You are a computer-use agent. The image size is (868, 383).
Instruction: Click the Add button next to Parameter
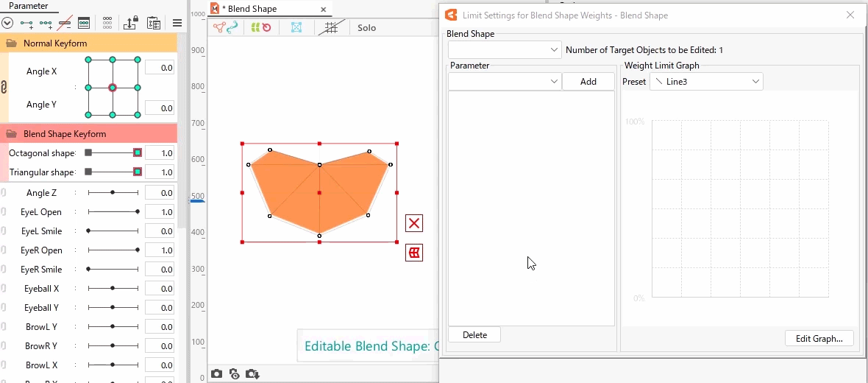[x=588, y=82]
